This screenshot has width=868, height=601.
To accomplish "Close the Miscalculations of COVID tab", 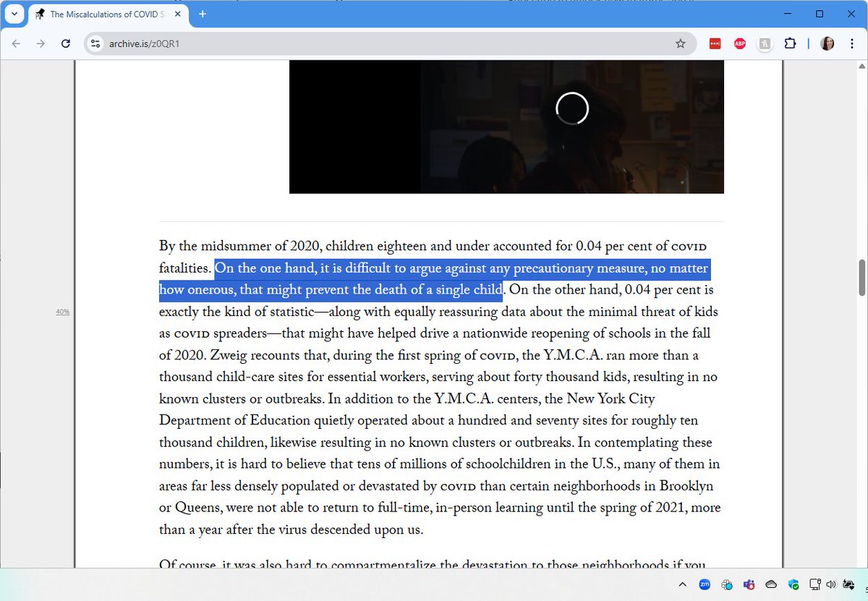I will pos(177,14).
